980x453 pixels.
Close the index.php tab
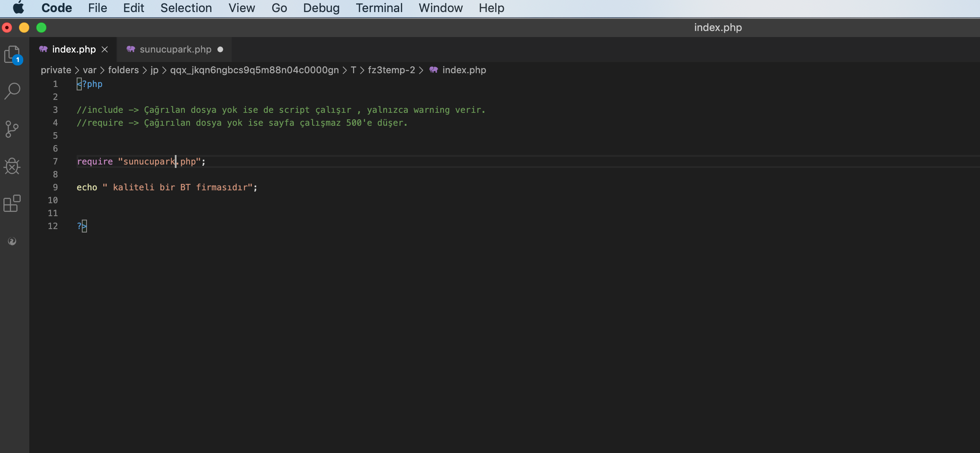(x=105, y=50)
